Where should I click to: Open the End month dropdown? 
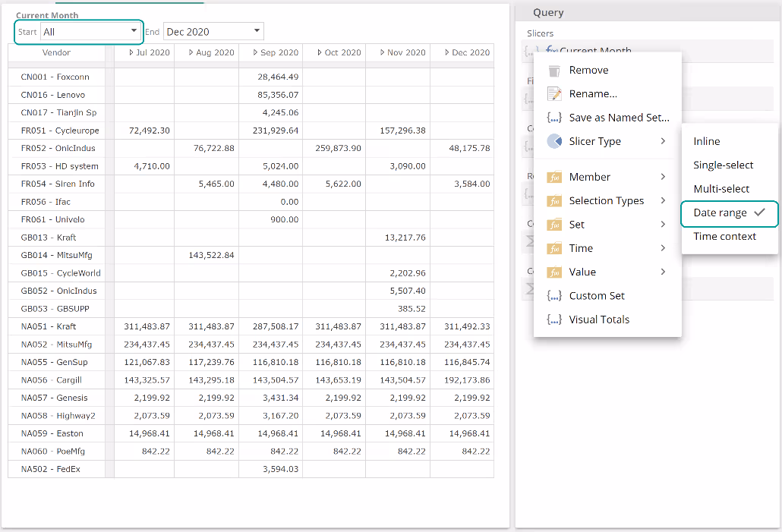click(x=257, y=31)
